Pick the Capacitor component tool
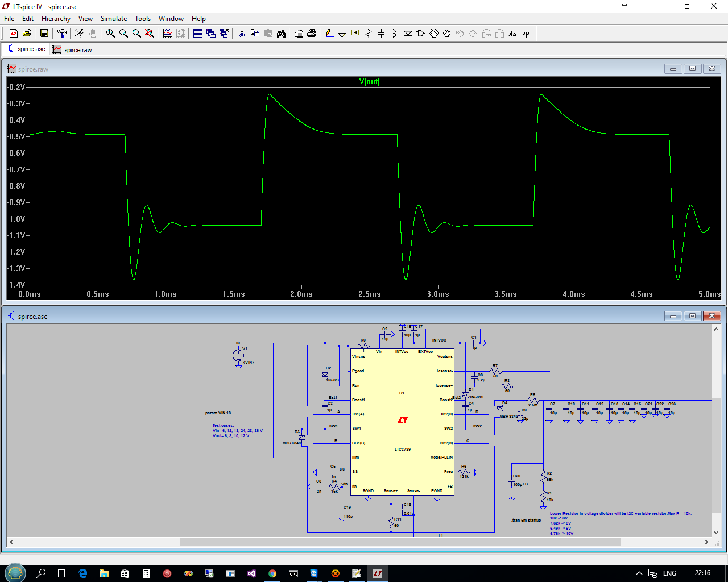The height and width of the screenshot is (582, 728). [x=382, y=34]
